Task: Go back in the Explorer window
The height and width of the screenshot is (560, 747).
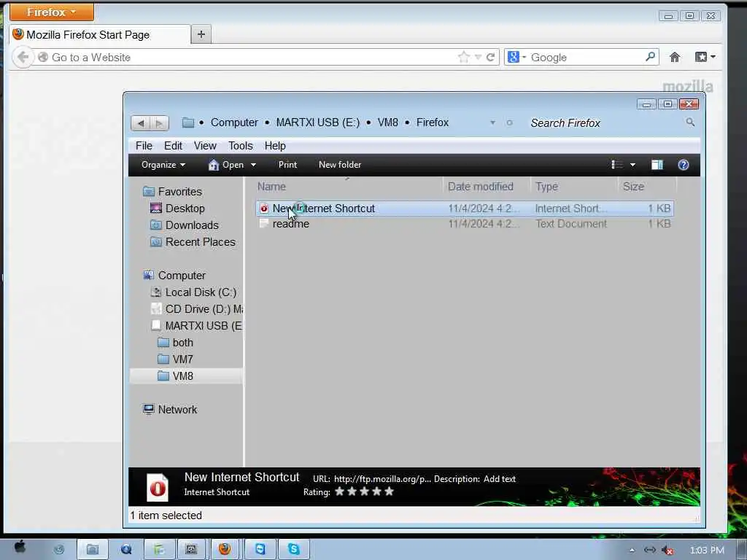Action: pos(141,122)
